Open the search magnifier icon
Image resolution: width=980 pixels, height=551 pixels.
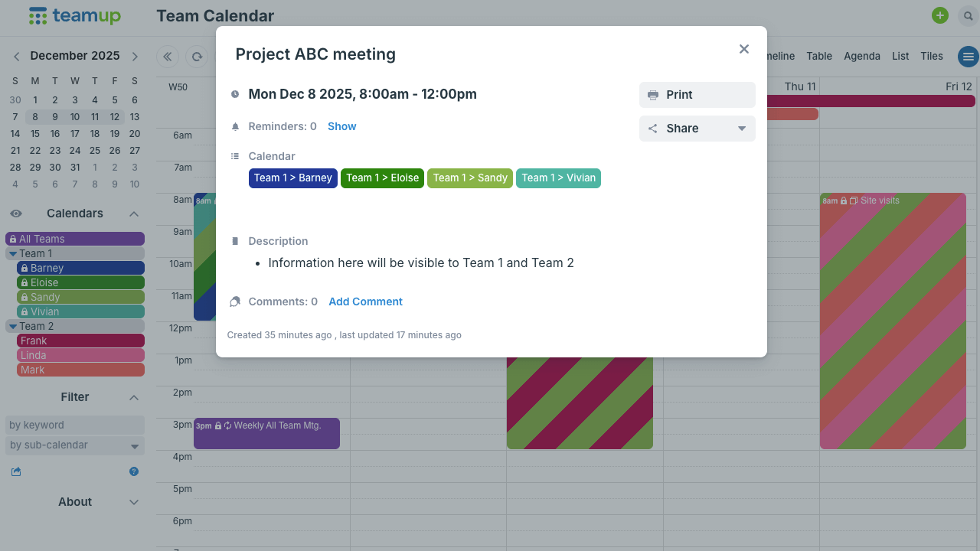coord(969,15)
